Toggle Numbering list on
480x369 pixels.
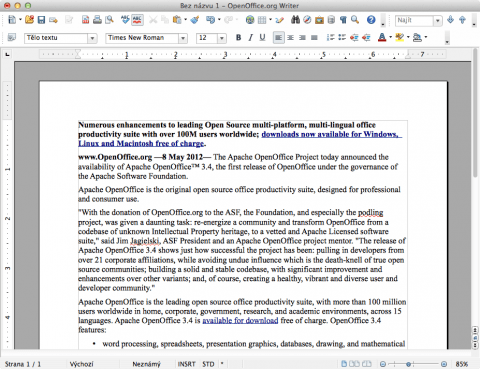click(330, 38)
